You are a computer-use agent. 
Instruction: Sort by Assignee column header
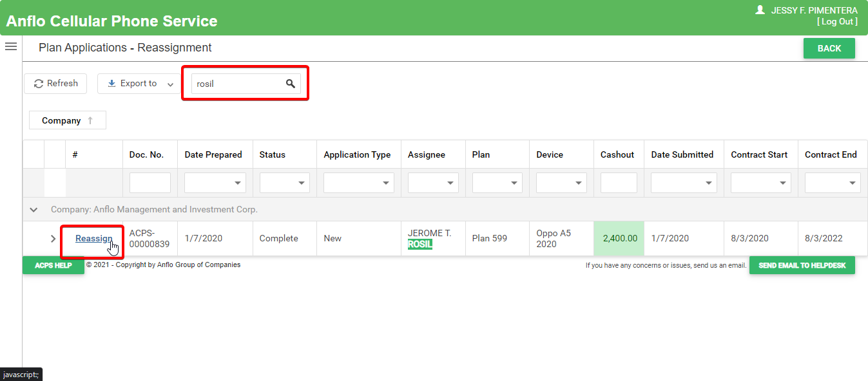426,155
